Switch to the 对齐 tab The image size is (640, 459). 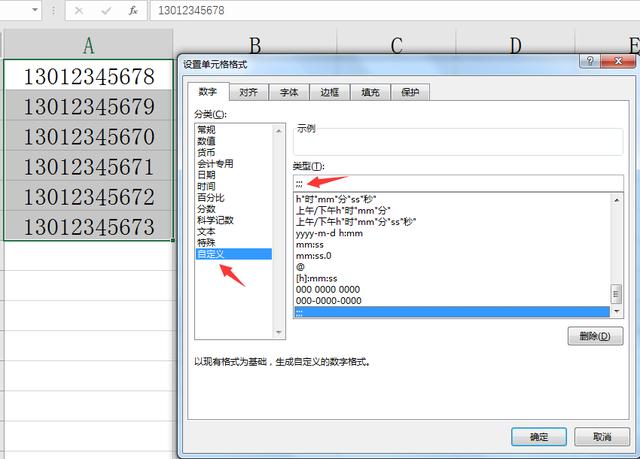[x=249, y=92]
